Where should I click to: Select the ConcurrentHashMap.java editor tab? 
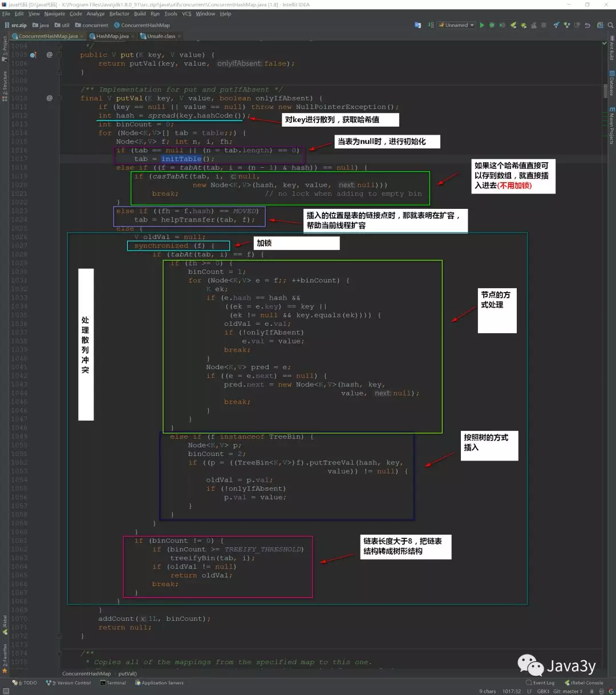(48, 36)
